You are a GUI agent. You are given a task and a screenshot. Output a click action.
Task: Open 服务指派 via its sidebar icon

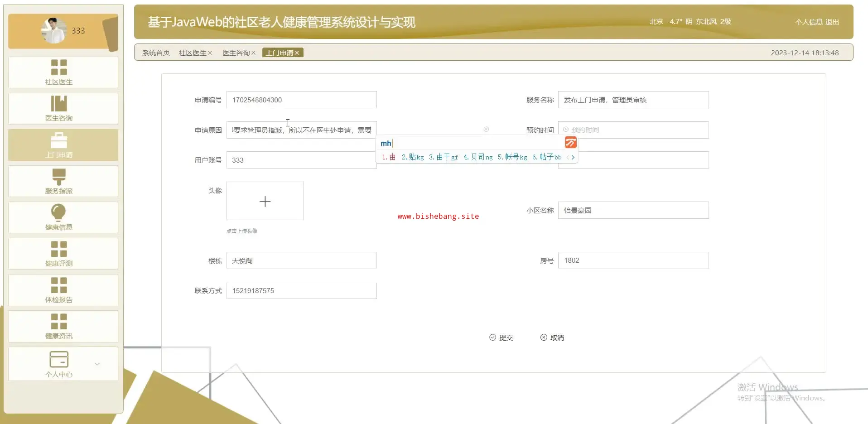59,177
